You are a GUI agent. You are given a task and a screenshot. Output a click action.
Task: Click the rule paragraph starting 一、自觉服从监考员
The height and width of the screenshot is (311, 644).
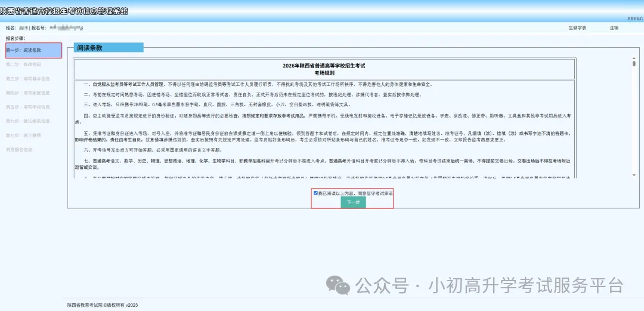258,84
